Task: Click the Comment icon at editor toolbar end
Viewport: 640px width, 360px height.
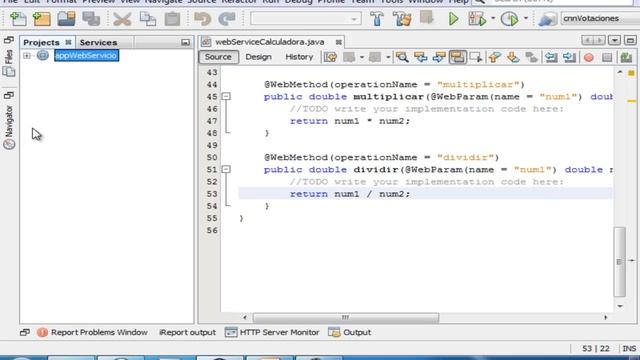Action: coord(626,57)
